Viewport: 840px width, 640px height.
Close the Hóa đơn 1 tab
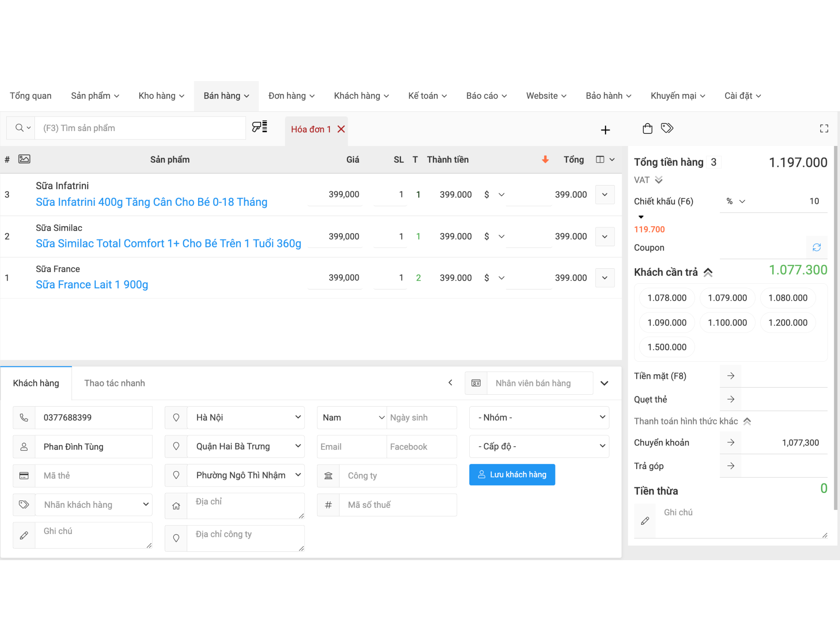click(x=341, y=129)
